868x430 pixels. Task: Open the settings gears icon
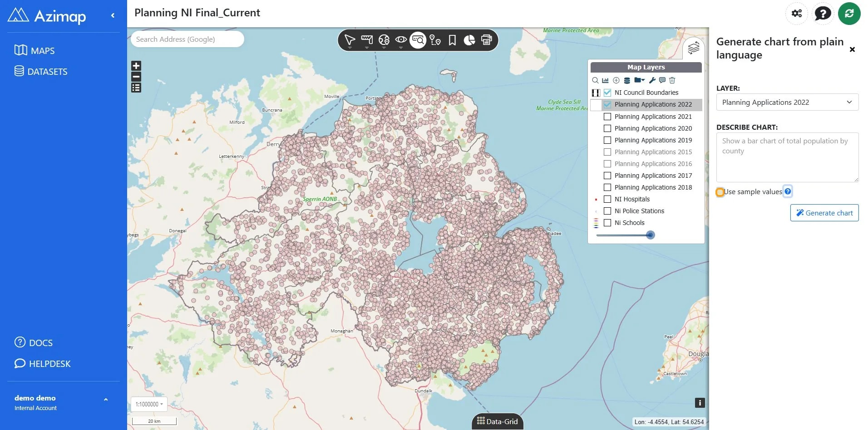(797, 13)
